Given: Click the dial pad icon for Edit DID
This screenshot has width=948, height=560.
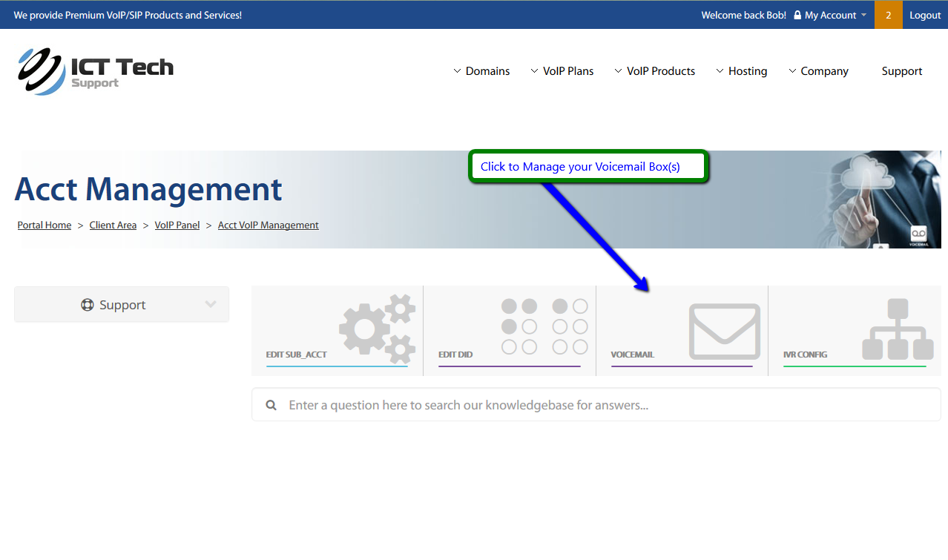Looking at the screenshot, I should (544, 326).
